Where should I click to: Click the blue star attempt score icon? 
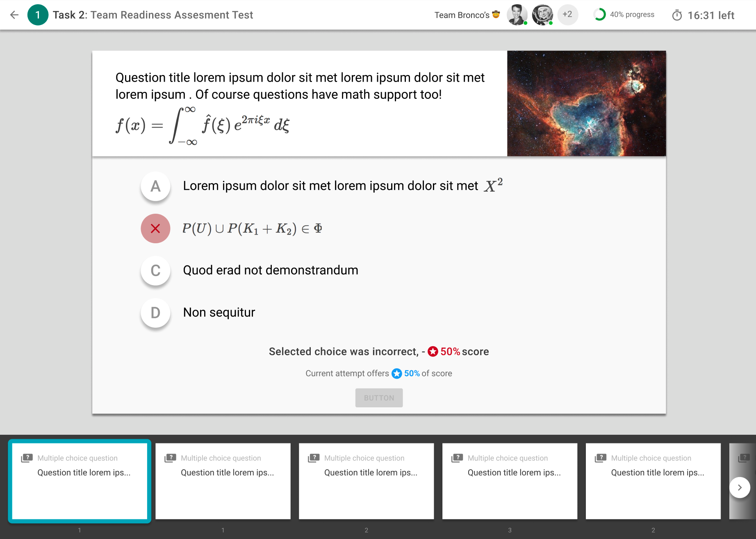(x=396, y=373)
